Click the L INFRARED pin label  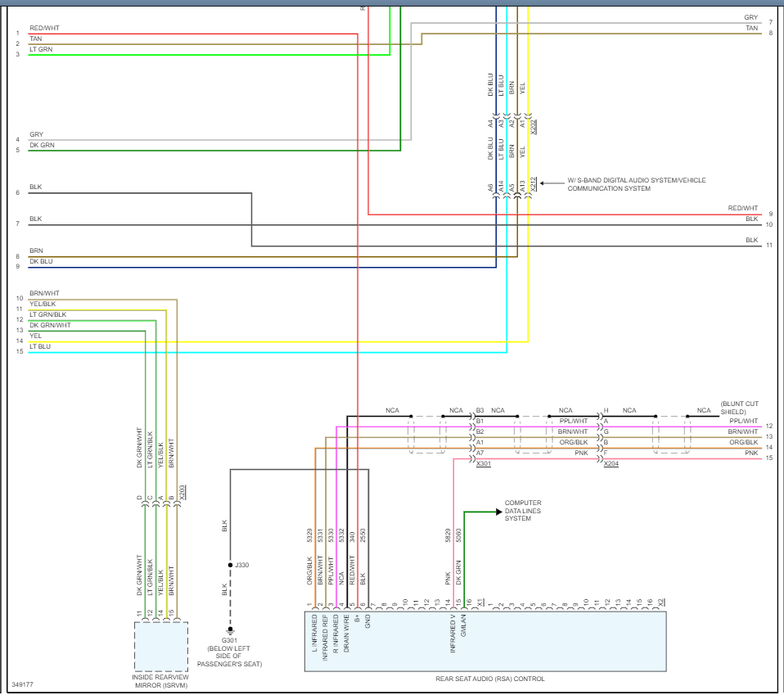tap(314, 633)
